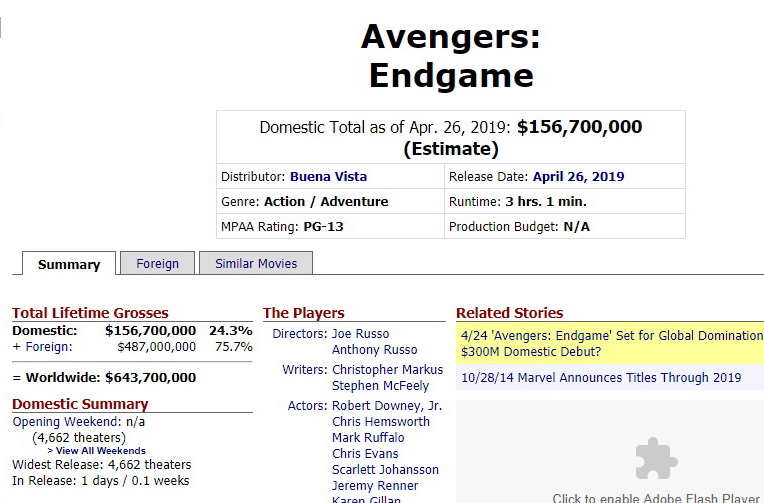Click writer Christopher Markus link

pyautogui.click(x=387, y=370)
